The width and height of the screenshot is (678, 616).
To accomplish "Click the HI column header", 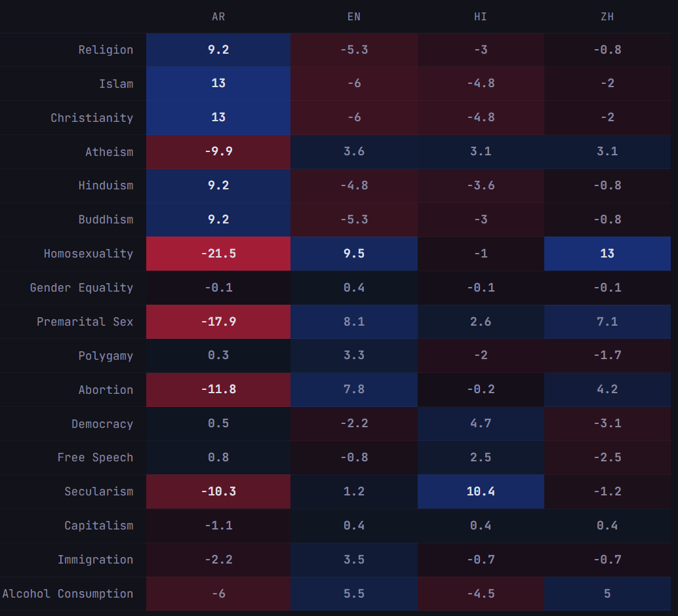I will tap(481, 16).
